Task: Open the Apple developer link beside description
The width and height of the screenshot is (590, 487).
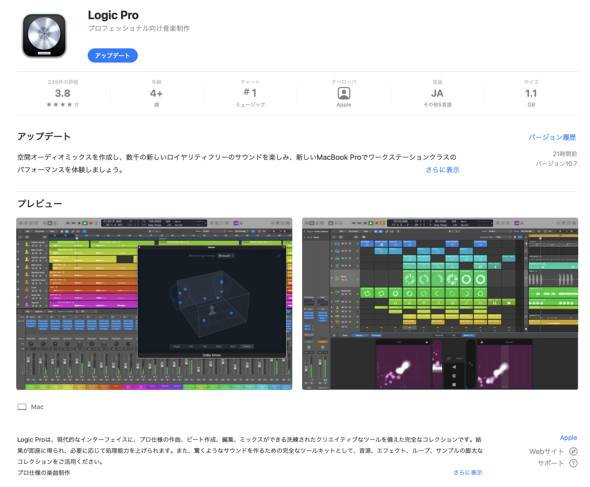Action: tap(568, 437)
